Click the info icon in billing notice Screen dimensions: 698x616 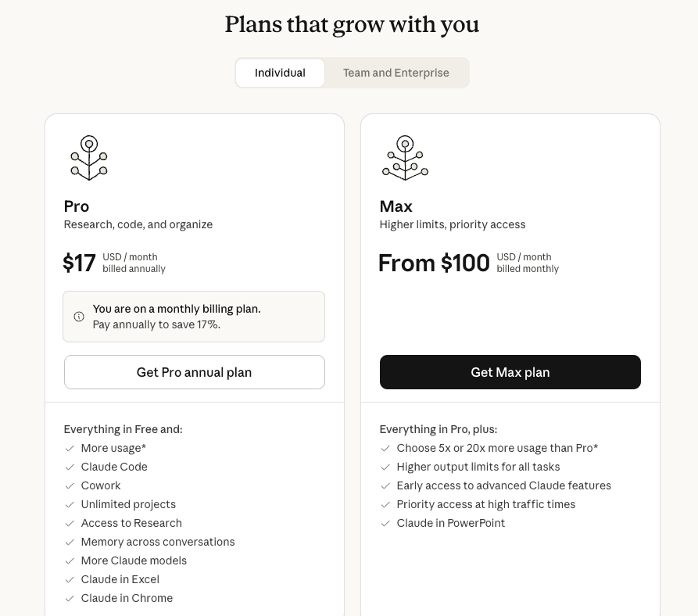[x=79, y=317]
